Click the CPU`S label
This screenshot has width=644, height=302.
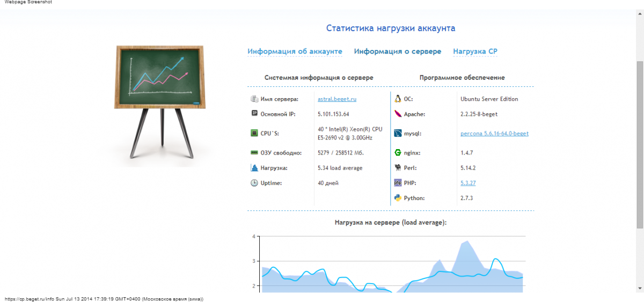coord(270,134)
